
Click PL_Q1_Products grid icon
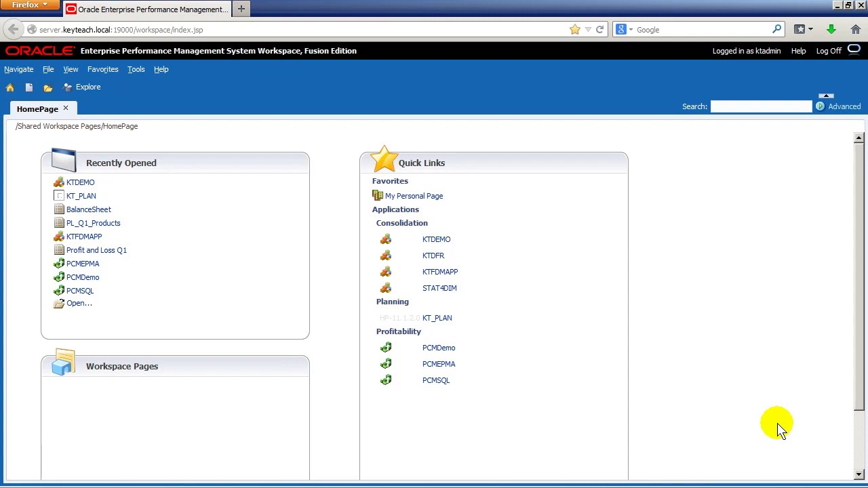click(x=59, y=223)
